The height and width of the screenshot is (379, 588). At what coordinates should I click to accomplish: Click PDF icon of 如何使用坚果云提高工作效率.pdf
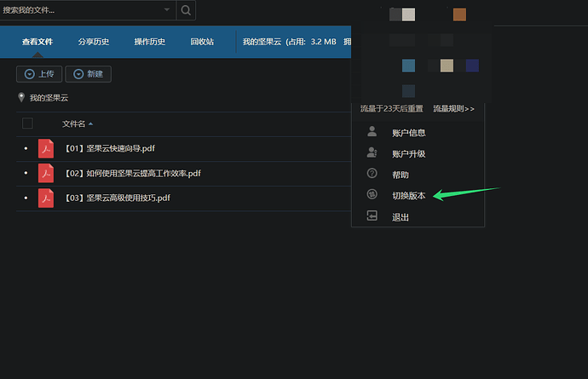[46, 173]
